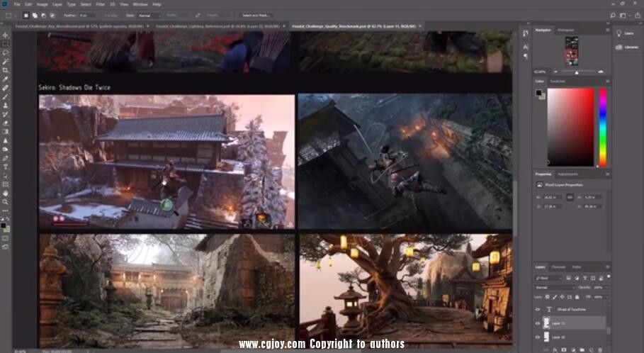Toggle visibility of highlighted Layer 11
The height and width of the screenshot is (353, 644).
pos(538,323)
